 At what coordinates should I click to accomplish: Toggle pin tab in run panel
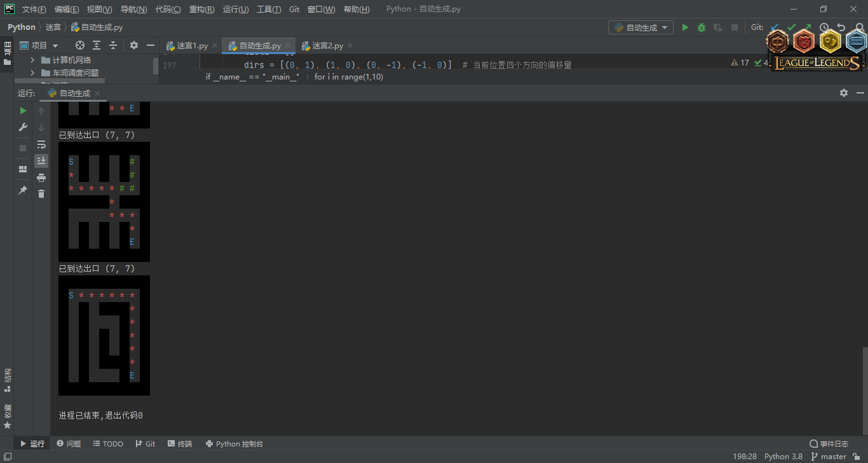[23, 190]
